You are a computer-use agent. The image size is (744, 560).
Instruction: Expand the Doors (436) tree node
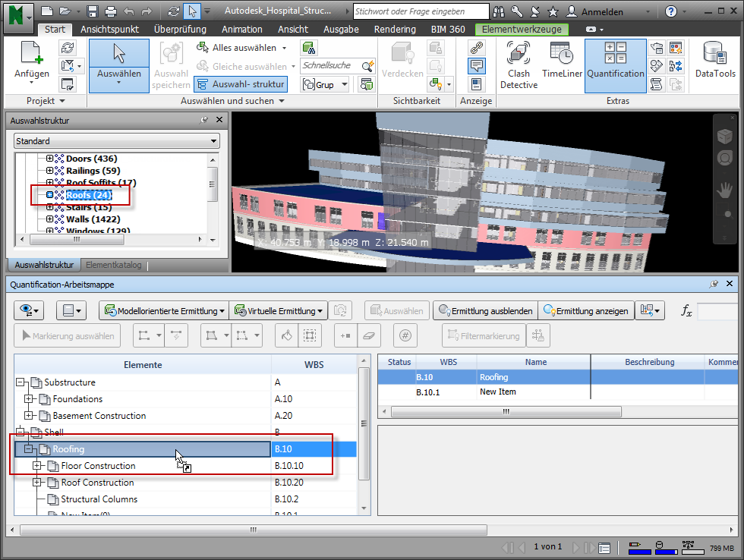tap(49, 159)
